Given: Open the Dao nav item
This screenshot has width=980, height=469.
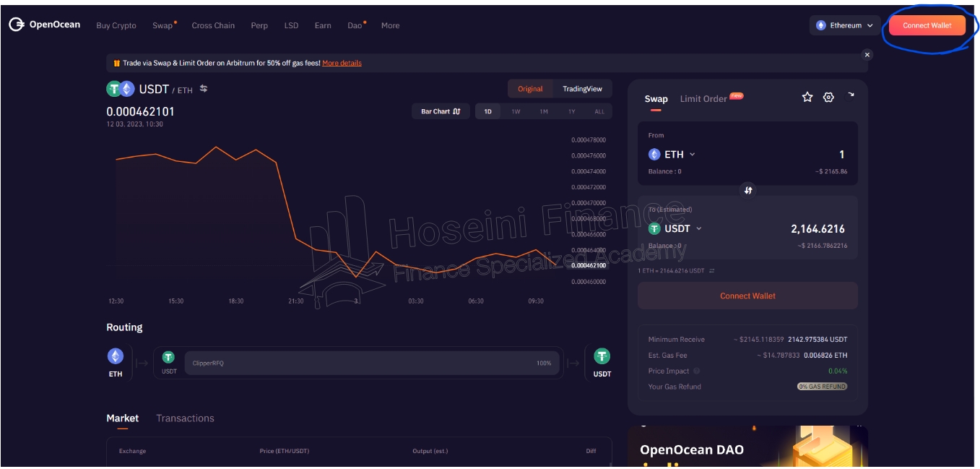Looking at the screenshot, I should point(355,25).
